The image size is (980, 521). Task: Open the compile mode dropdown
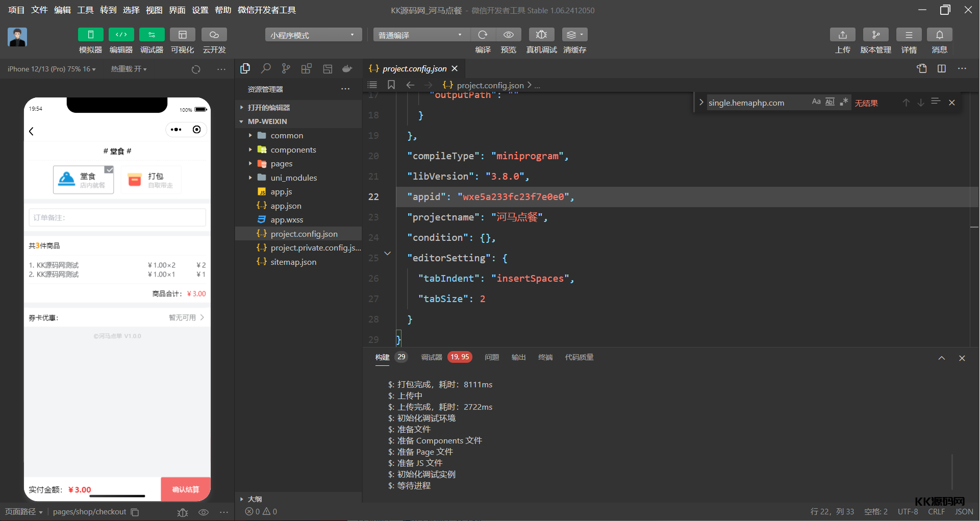(419, 35)
